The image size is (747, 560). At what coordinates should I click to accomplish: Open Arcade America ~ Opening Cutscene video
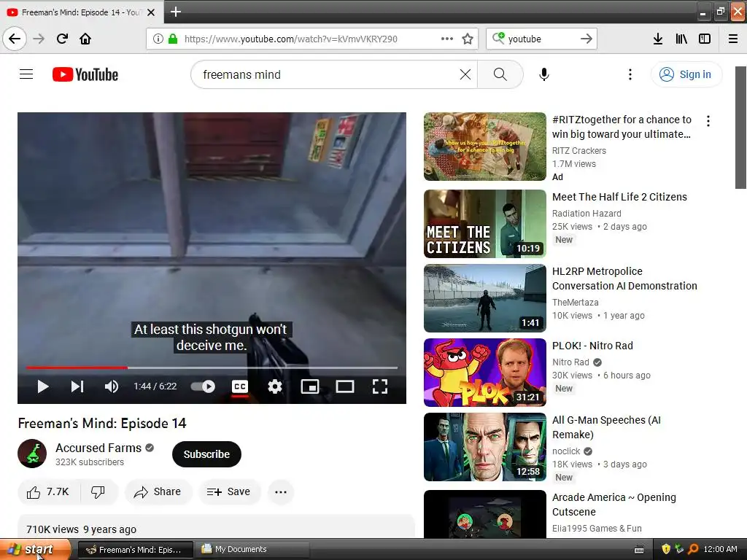(614, 505)
